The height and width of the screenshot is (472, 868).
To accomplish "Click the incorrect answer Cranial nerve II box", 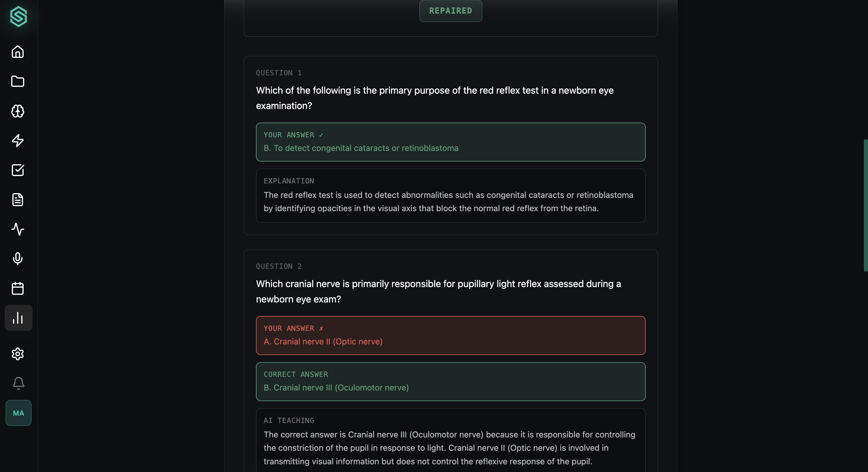I will pos(451,336).
